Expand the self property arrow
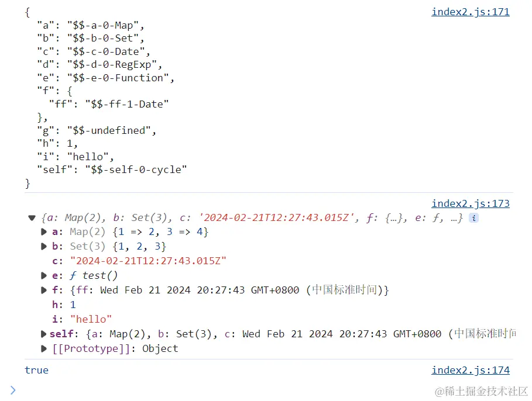The image size is (532, 401). tap(43, 334)
